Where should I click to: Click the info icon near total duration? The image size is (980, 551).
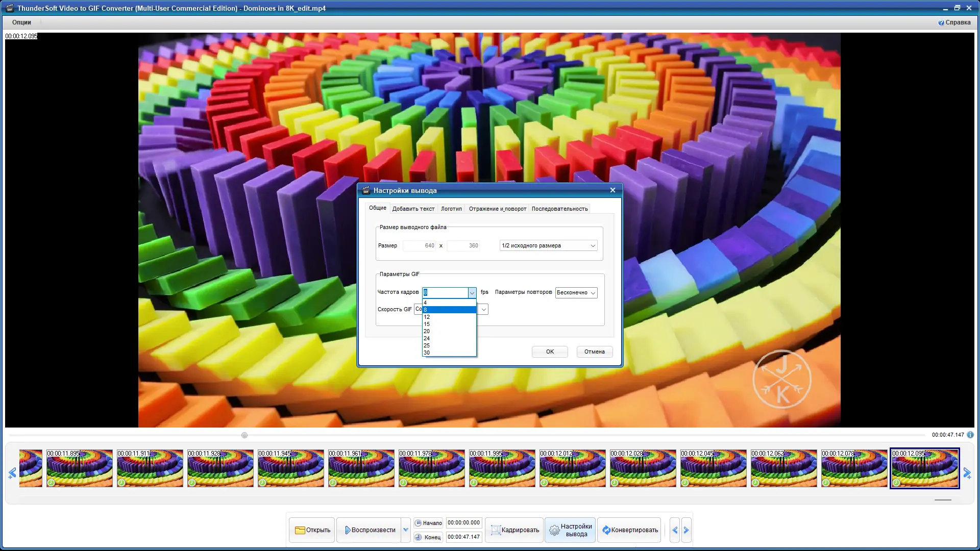(970, 435)
